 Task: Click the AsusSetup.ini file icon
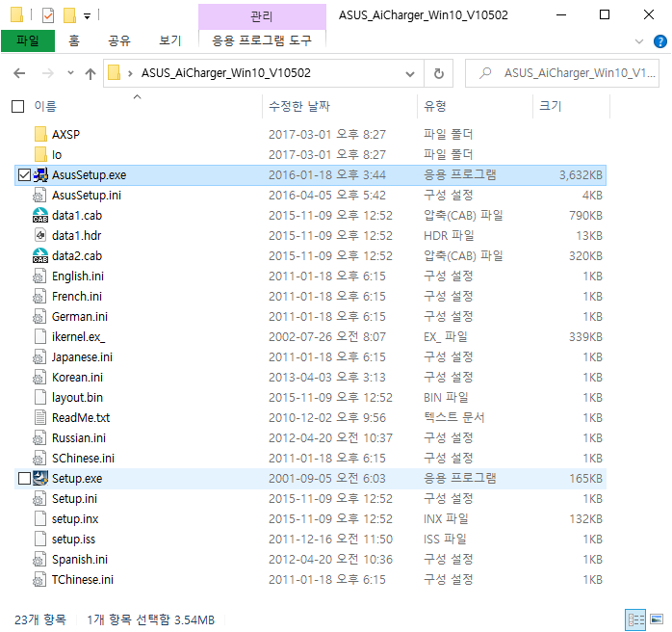[39, 195]
